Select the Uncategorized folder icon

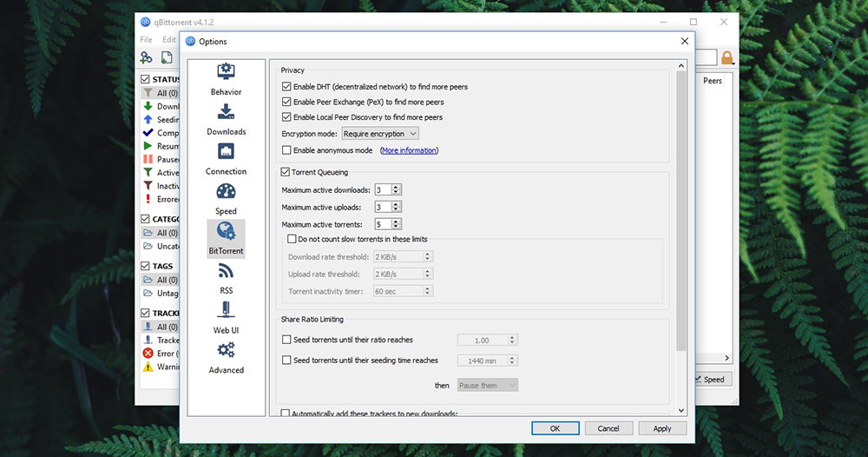[x=148, y=246]
